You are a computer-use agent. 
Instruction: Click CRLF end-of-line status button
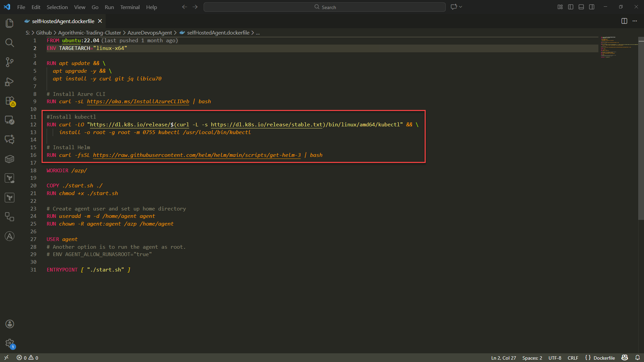573,358
